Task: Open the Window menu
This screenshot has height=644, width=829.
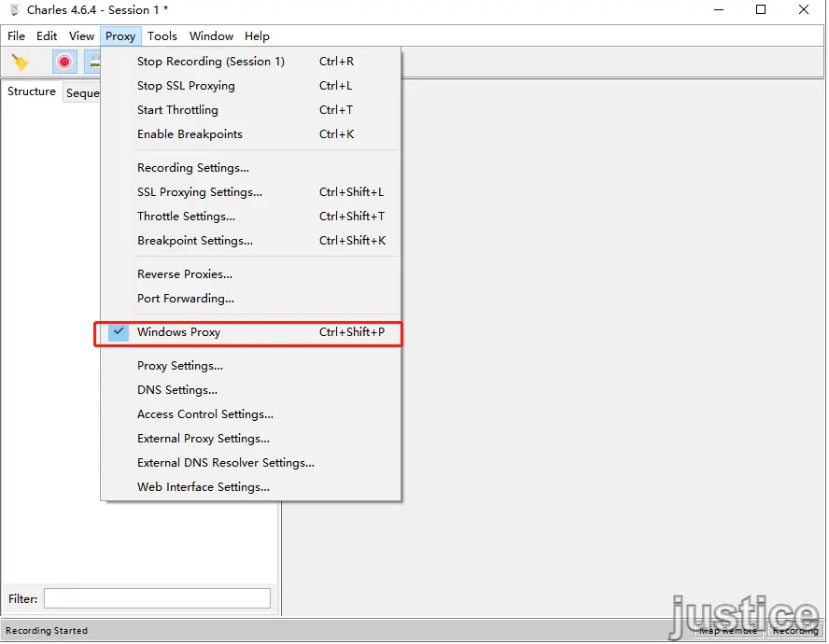Action: click(x=212, y=36)
